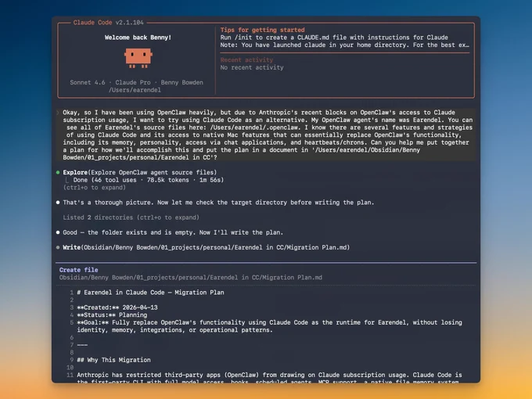532x399 pixels.
Task: Click line 1 "# Earendel in Claude Code — Migration Plan"
Action: tap(150, 293)
